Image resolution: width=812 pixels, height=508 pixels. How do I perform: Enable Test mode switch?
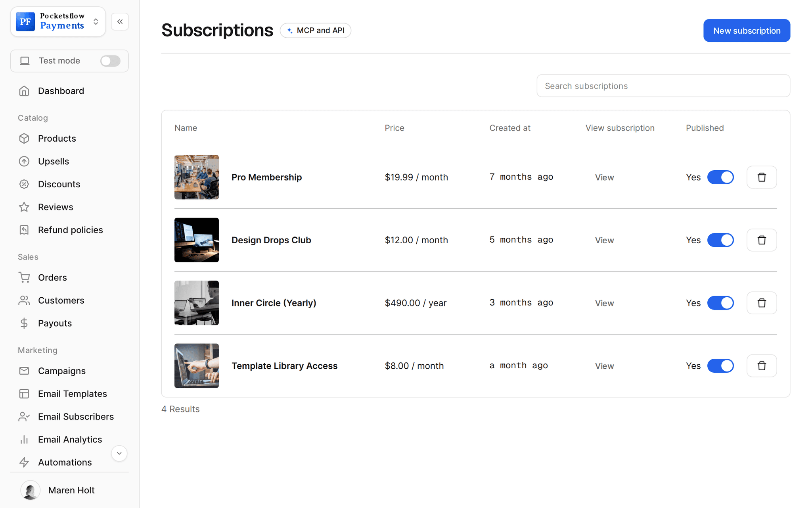click(110, 61)
